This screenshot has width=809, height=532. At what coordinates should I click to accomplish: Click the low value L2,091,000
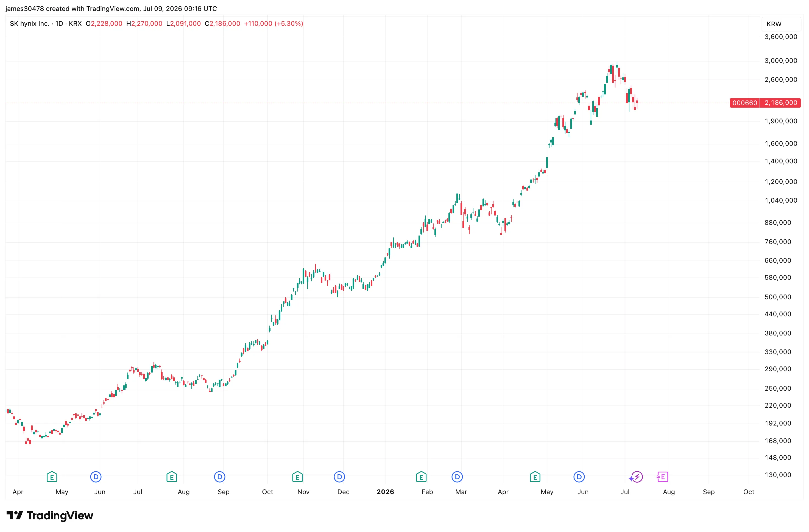(x=183, y=23)
